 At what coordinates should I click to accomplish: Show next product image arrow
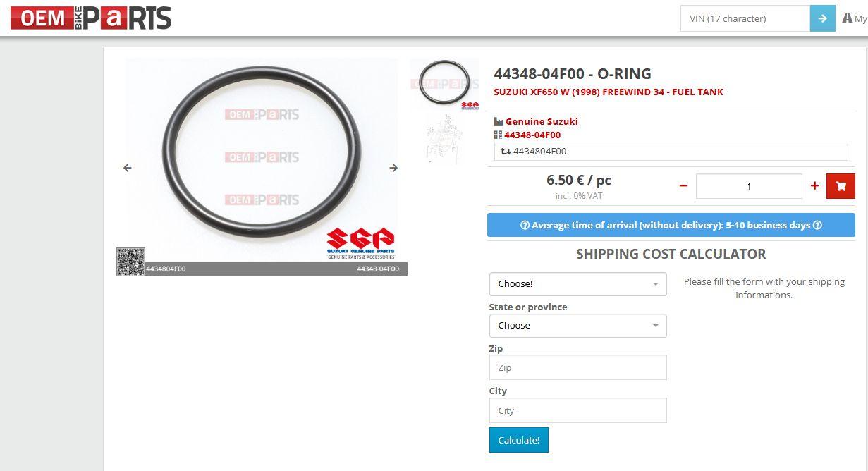[393, 168]
